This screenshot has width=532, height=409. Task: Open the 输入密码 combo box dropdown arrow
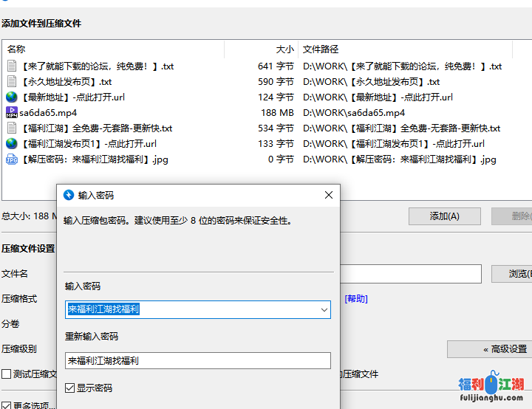pos(324,310)
